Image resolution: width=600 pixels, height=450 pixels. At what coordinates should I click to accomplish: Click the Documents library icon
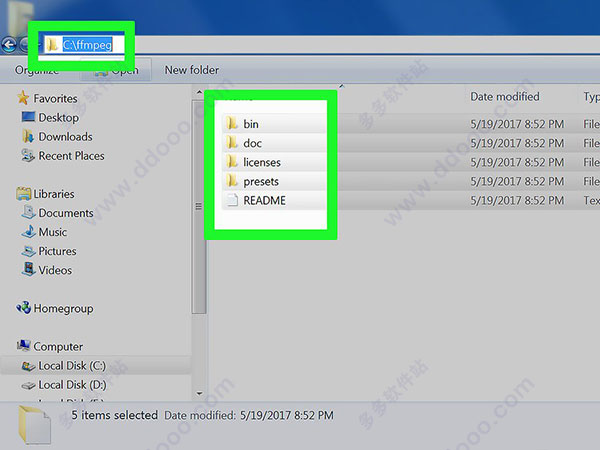28,212
